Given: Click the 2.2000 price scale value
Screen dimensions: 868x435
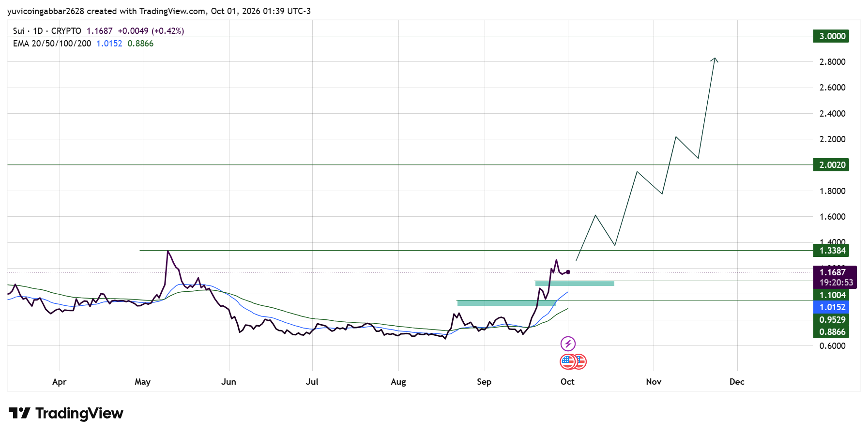Looking at the screenshot, I should [832, 139].
